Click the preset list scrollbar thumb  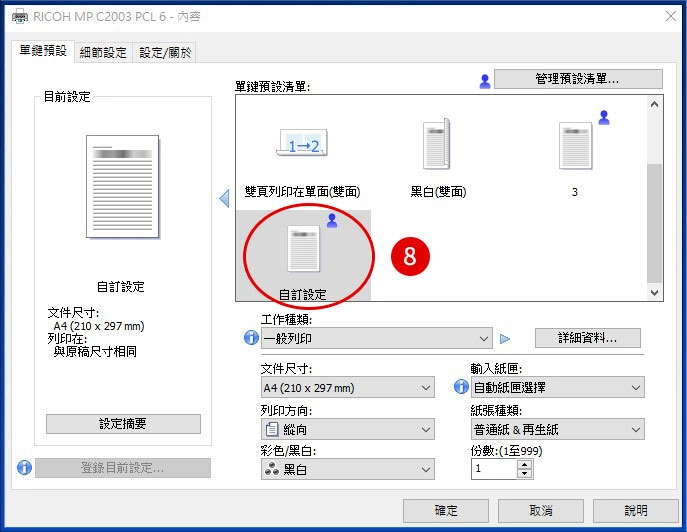coord(655,223)
